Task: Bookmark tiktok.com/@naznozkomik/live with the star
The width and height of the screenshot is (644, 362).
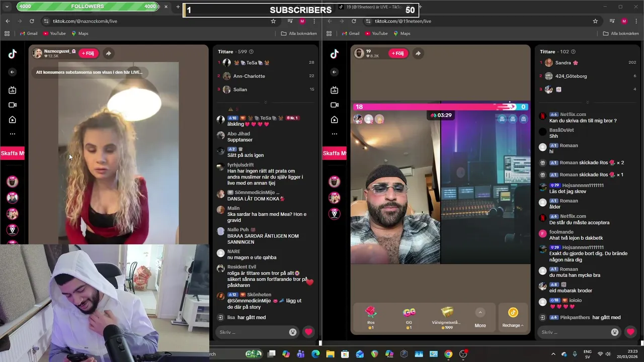Action: click(273, 21)
